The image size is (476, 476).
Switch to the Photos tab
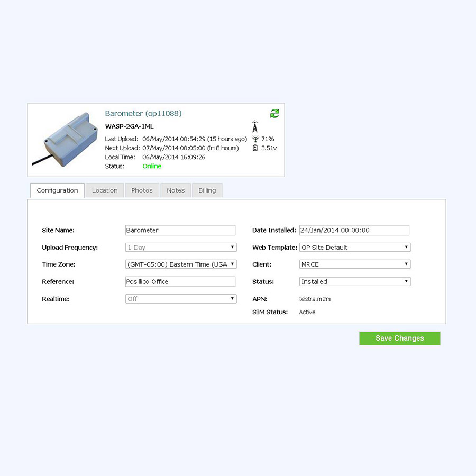(142, 190)
